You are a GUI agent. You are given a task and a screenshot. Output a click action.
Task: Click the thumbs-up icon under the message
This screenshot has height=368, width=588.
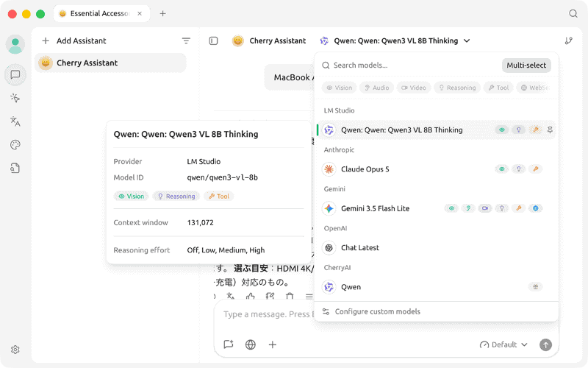[251, 297]
